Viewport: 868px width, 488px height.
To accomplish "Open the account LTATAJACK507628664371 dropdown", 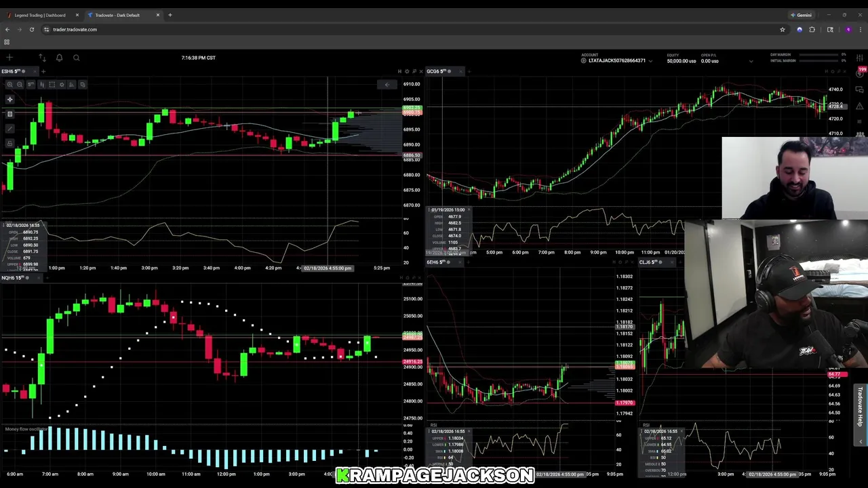I will (616, 61).
